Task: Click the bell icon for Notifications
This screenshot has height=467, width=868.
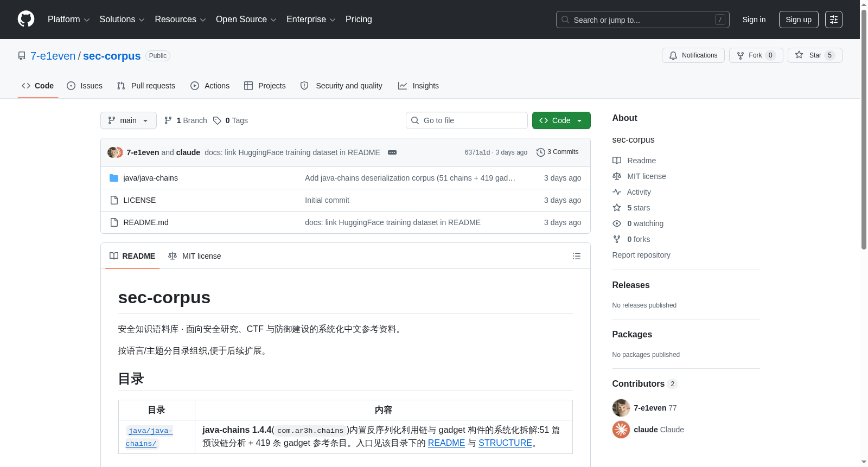Action: coord(673,55)
